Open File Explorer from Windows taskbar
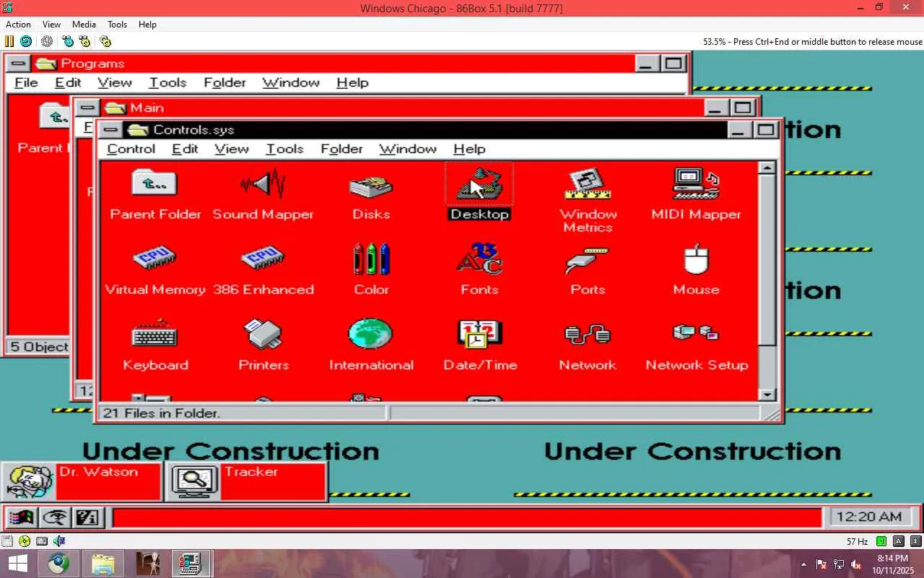The height and width of the screenshot is (578, 924). tap(103, 564)
